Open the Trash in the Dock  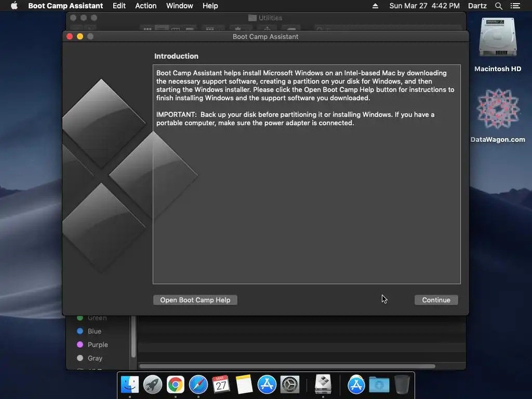pos(402,384)
